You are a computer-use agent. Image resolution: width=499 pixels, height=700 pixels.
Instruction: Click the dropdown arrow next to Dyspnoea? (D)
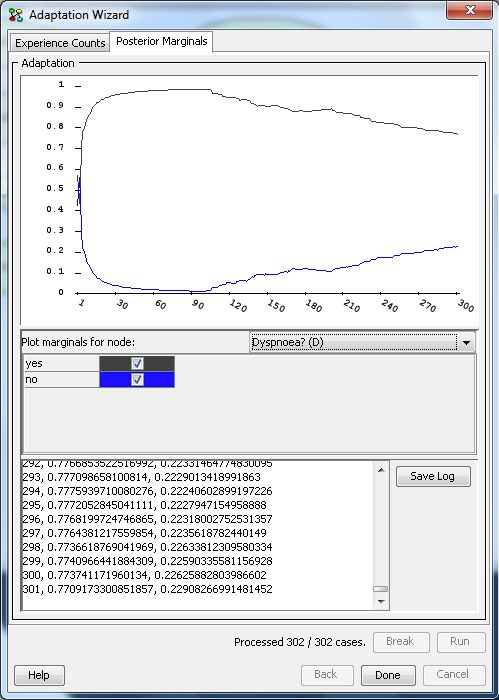coord(466,343)
